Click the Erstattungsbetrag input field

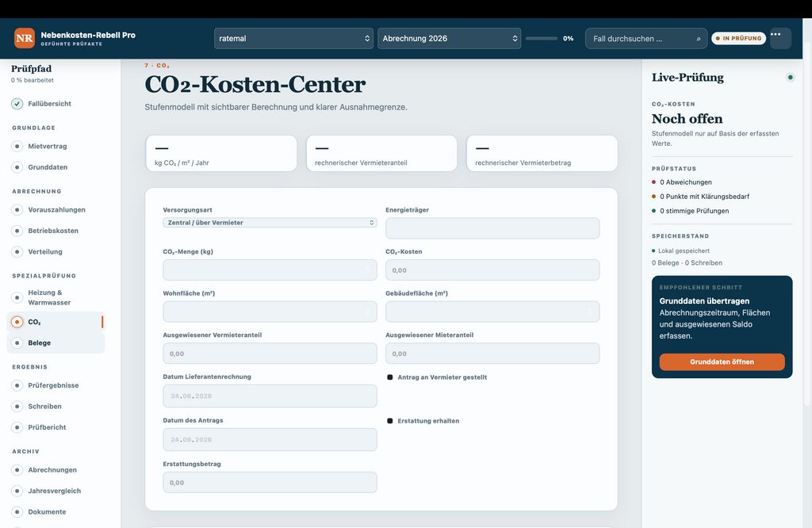pyautogui.click(x=270, y=483)
